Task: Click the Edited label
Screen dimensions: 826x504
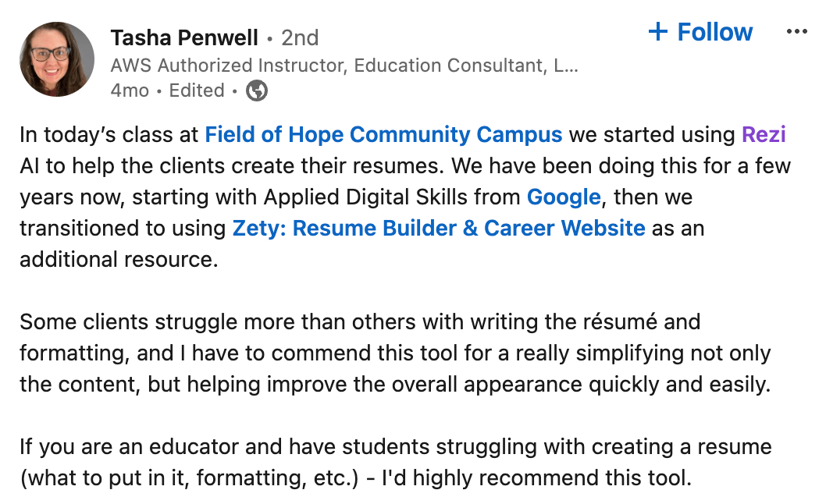Action: coord(197,91)
